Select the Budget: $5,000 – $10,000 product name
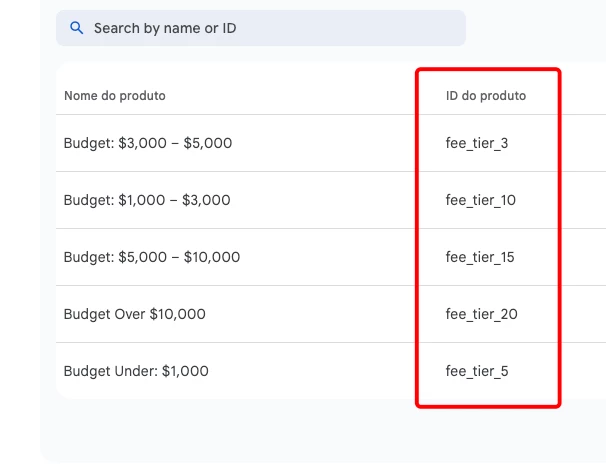The image size is (606, 476). point(152,257)
